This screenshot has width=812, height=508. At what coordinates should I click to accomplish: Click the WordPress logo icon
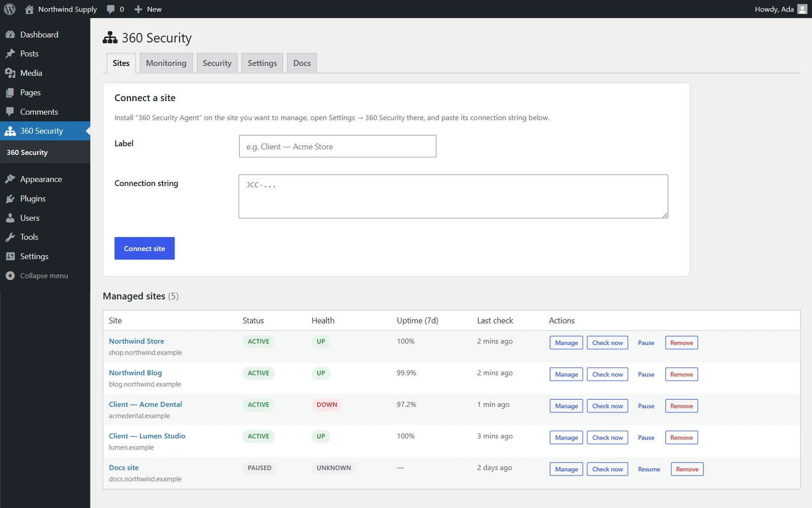[10, 9]
